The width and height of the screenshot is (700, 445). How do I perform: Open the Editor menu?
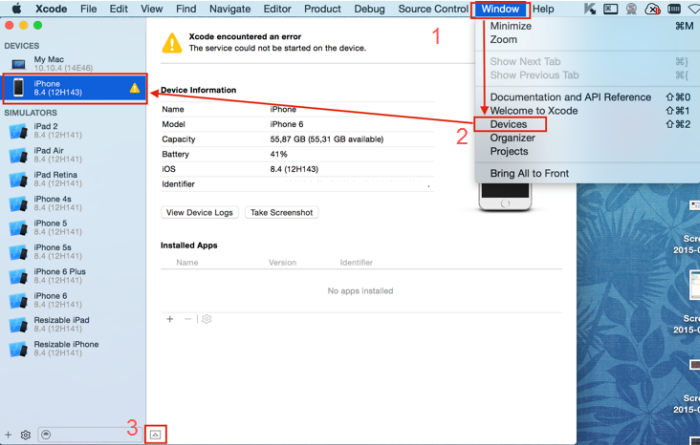click(277, 9)
